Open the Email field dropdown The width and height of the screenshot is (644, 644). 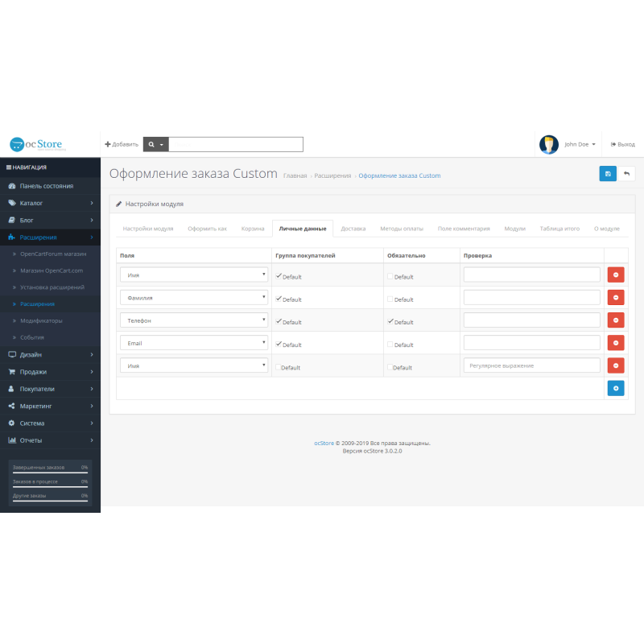193,343
